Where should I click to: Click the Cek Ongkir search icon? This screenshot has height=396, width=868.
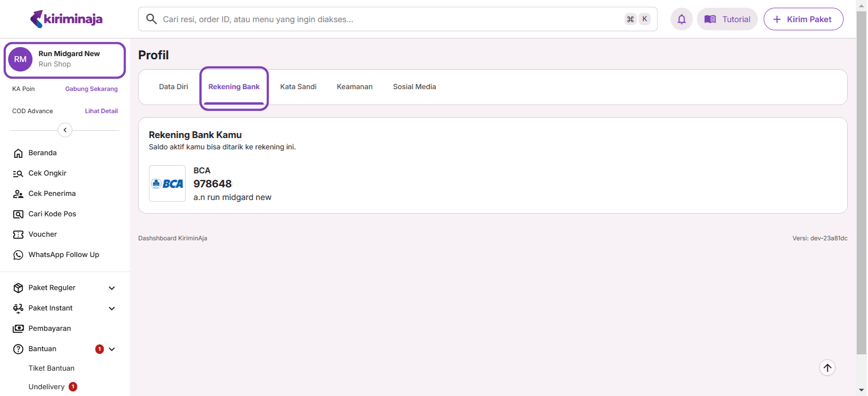coord(18,173)
